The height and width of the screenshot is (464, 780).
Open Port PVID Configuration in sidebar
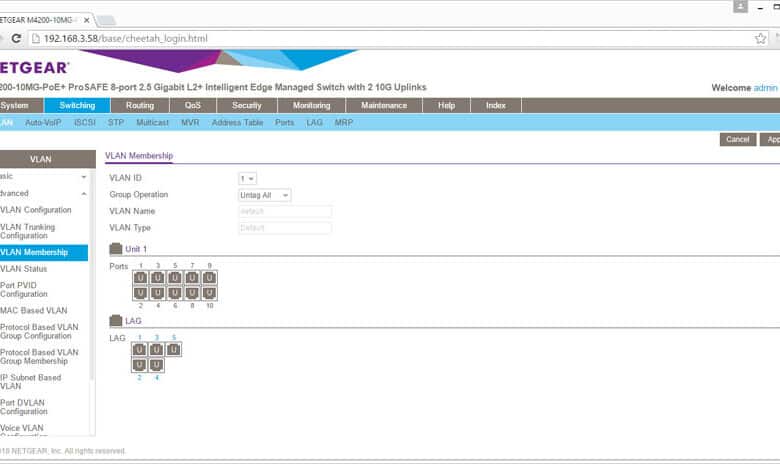click(x=24, y=289)
